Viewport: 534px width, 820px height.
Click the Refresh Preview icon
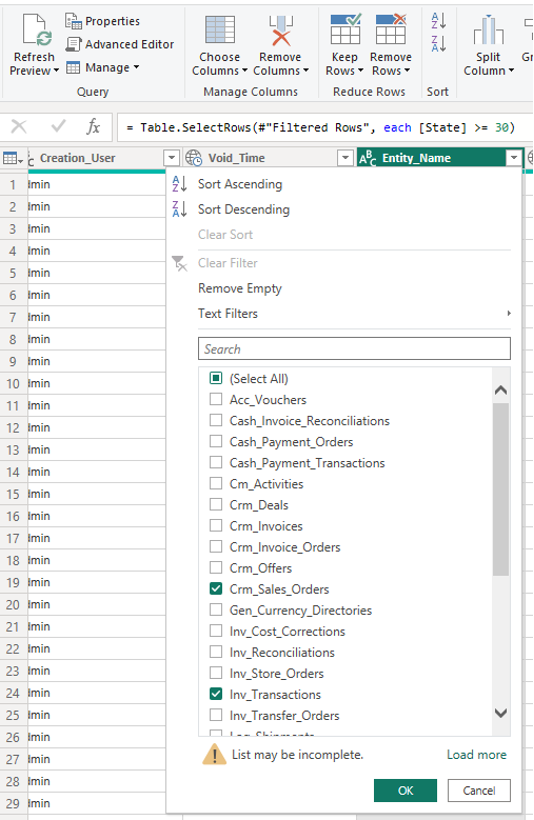coord(37,29)
